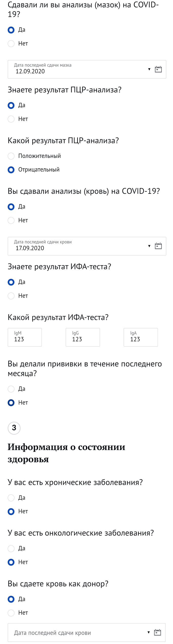Choose 'Да' for vaccinations in last month
Viewport: 173px width, 644px height.
pos(11,389)
